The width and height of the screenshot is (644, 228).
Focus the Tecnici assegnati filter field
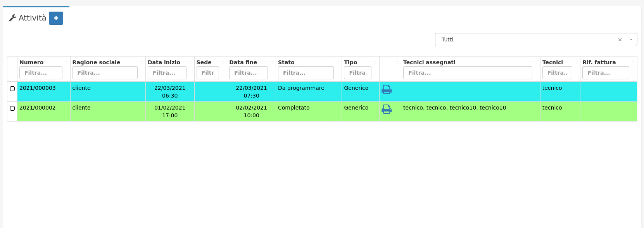coord(468,73)
